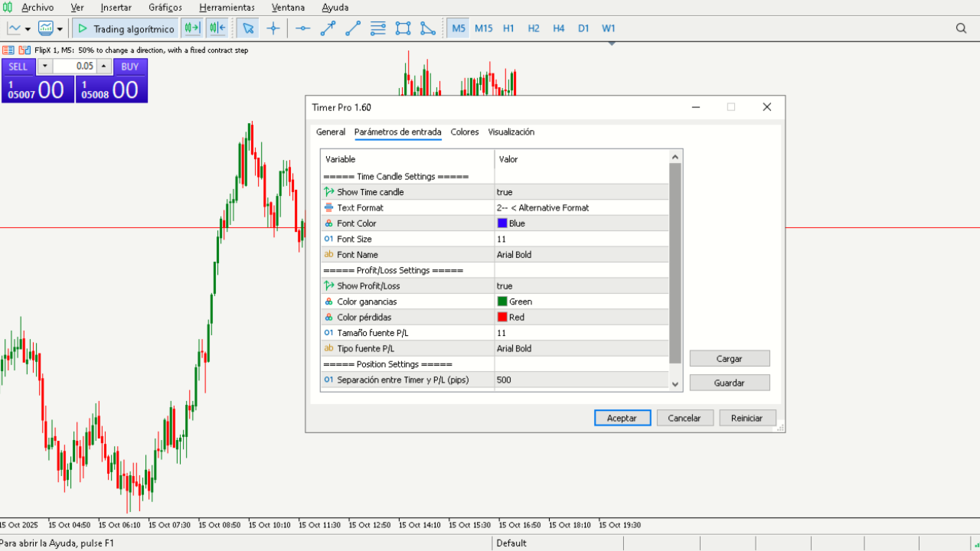The image size is (980, 551).
Task: Select the arrow cursor tool
Action: pyautogui.click(x=248, y=28)
